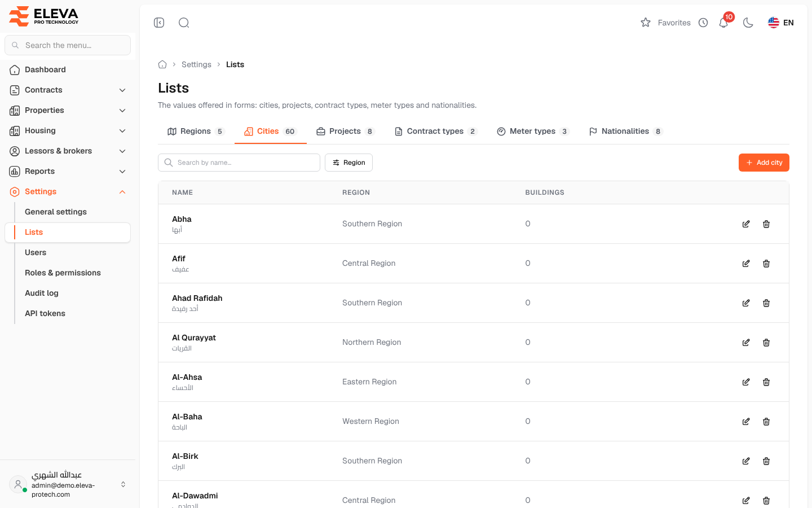Screen dimensions: 812x508
Task: Expand the Reports menu
Action: click(68, 171)
